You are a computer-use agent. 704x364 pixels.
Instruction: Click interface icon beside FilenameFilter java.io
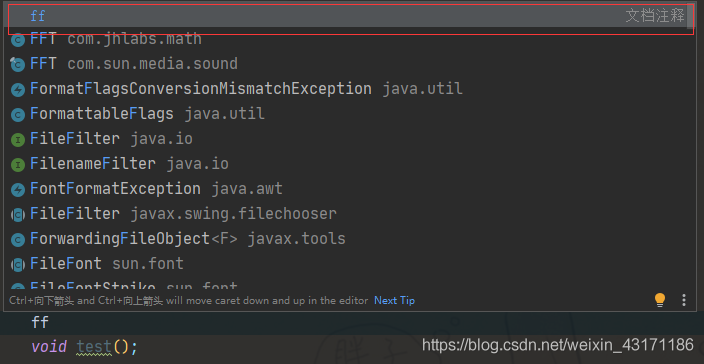pos(18,165)
